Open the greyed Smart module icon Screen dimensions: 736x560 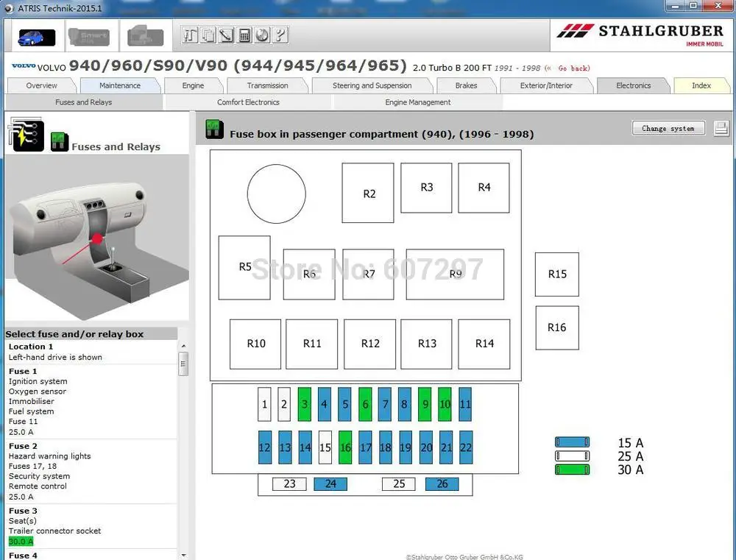89,37
